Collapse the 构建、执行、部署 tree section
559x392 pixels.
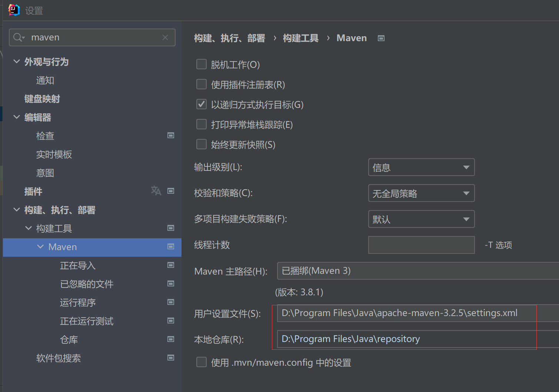[17, 210]
